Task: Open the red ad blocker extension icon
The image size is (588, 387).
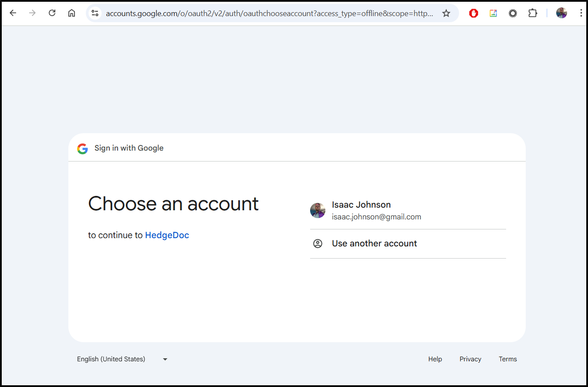Action: [x=473, y=13]
